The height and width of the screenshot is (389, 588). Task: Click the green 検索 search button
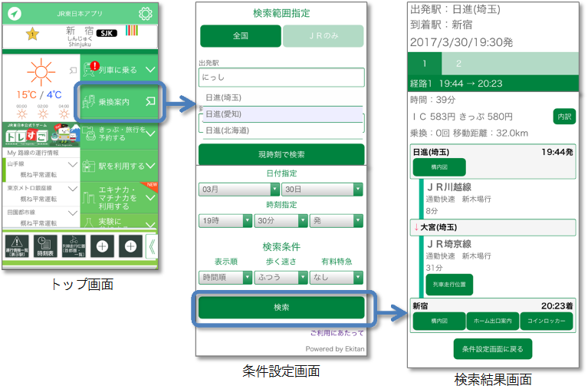coord(281,308)
